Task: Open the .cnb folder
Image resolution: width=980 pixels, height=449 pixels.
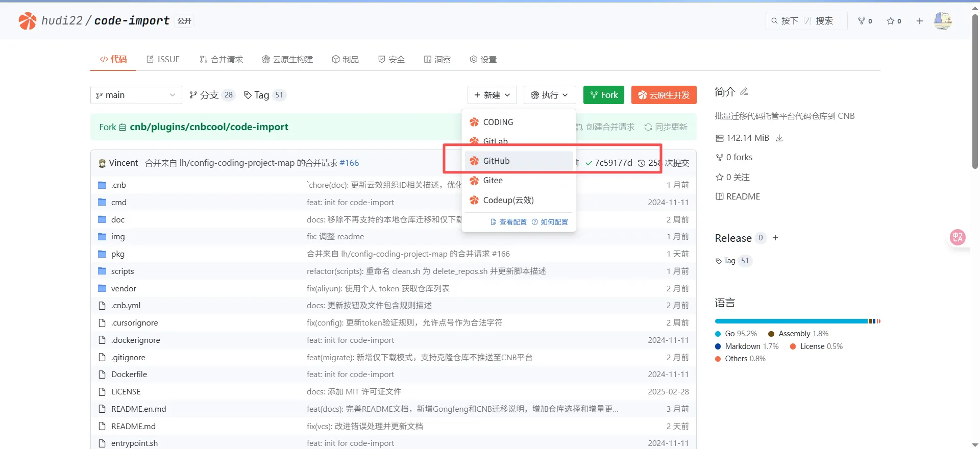Action: [118, 185]
